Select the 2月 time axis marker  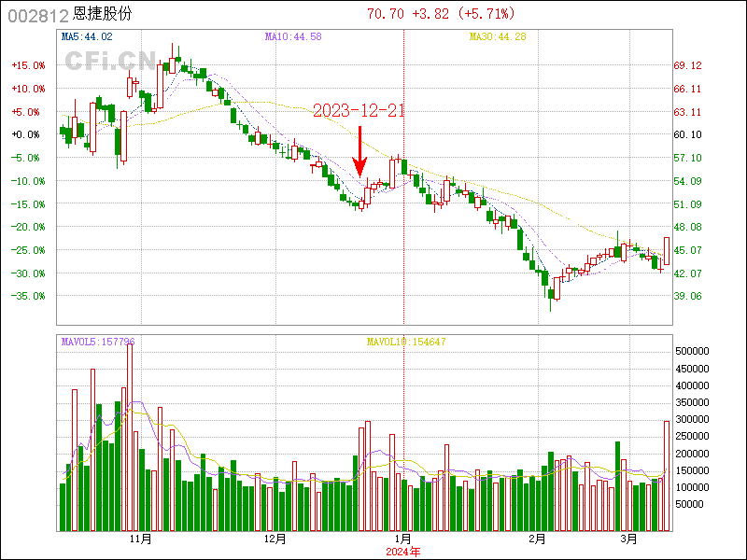coord(537,539)
